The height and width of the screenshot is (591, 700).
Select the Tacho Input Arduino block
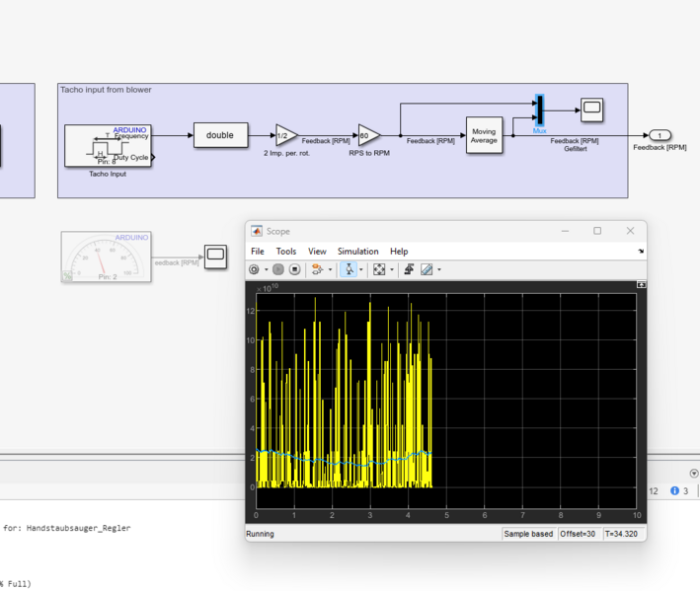coord(108,146)
